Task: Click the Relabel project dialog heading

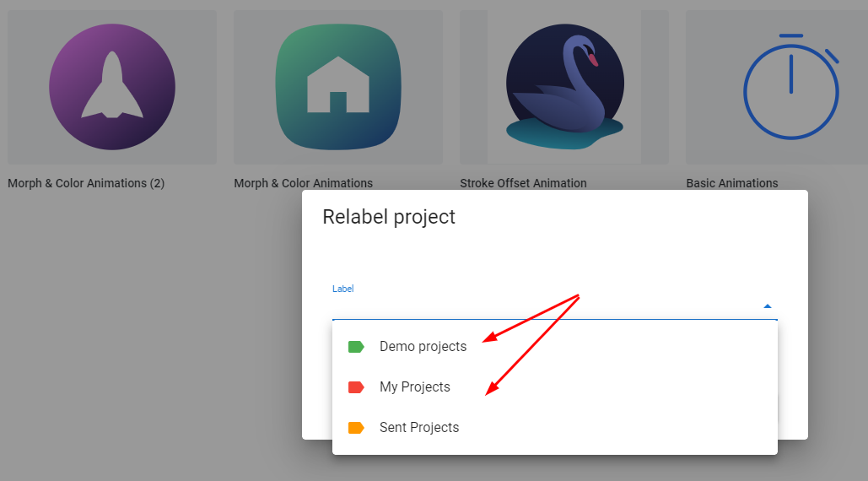Action: (389, 217)
